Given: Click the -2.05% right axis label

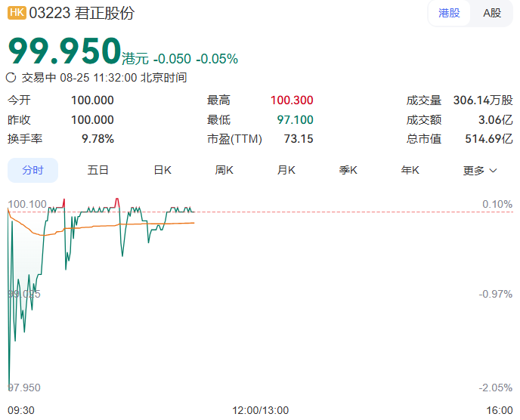Looking at the screenshot, I should [496, 388].
